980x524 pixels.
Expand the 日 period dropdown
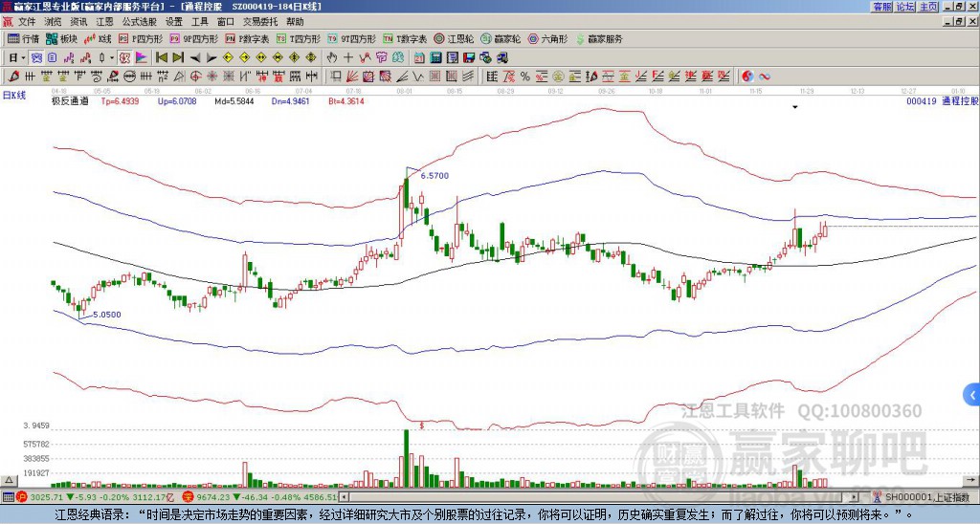tap(23, 57)
